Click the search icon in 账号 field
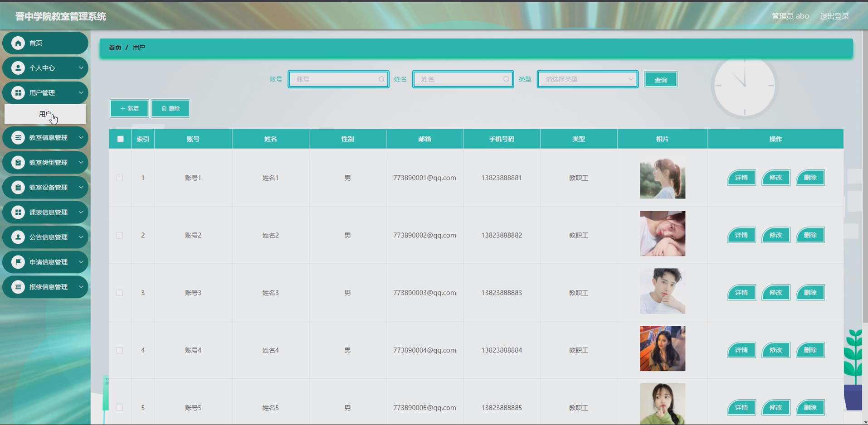The width and height of the screenshot is (868, 425). [381, 79]
